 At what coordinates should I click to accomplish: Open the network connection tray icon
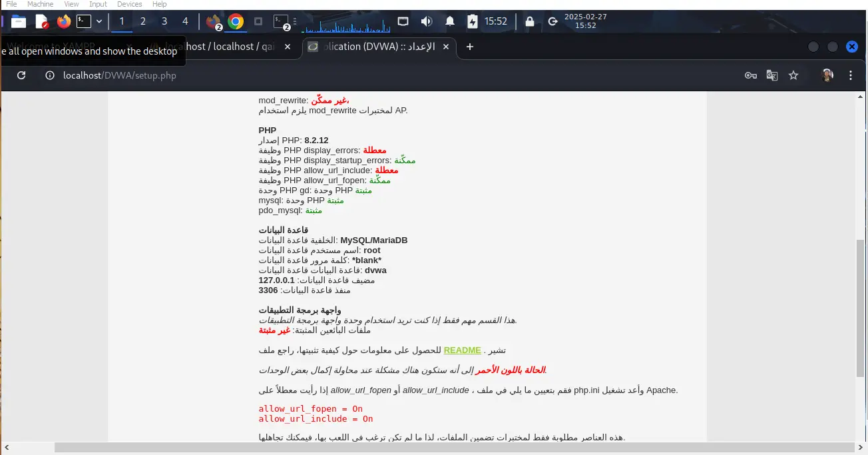(x=403, y=21)
